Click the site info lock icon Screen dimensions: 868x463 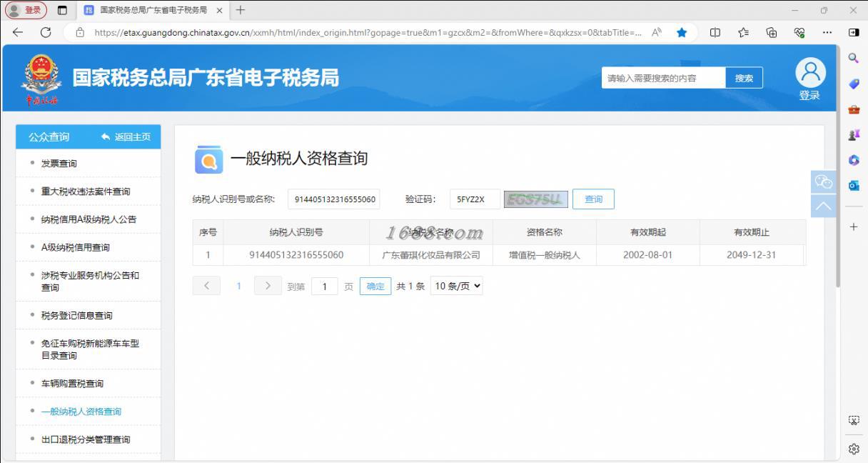(80, 32)
